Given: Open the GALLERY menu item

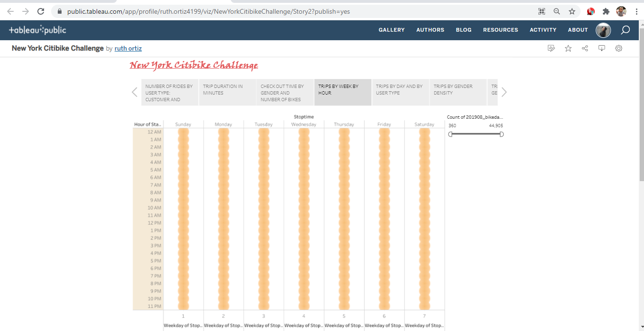Looking at the screenshot, I should [392, 30].
